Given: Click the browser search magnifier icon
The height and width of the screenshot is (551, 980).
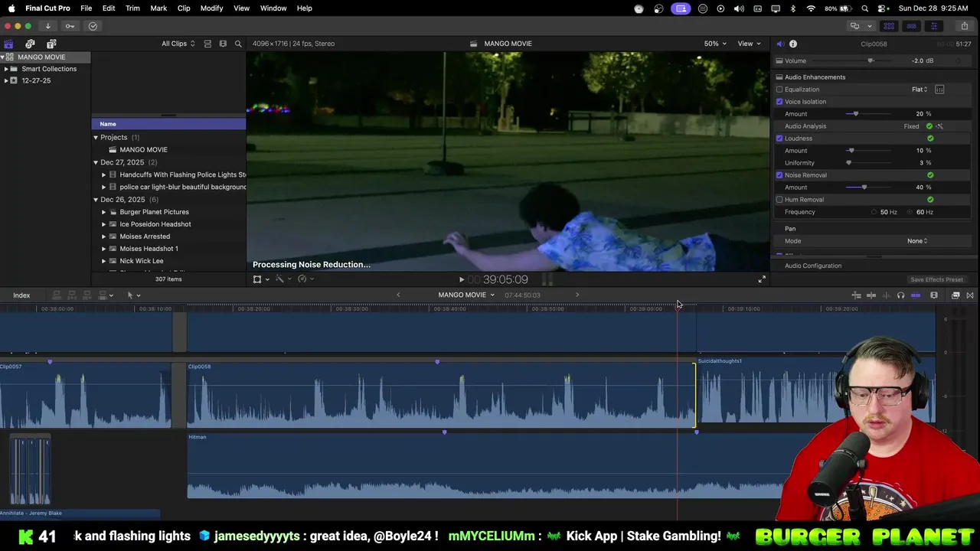Looking at the screenshot, I should 238,44.
